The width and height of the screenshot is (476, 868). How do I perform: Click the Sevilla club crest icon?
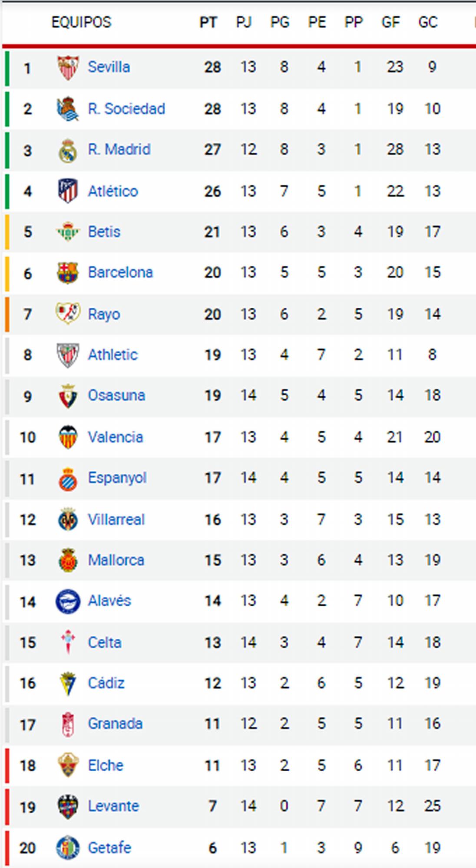click(68, 67)
